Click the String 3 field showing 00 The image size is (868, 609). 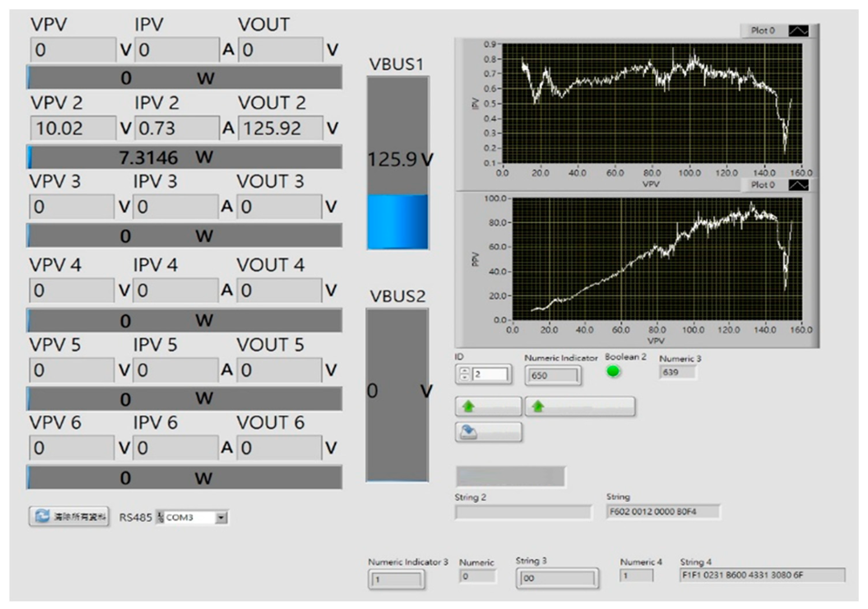click(x=557, y=578)
